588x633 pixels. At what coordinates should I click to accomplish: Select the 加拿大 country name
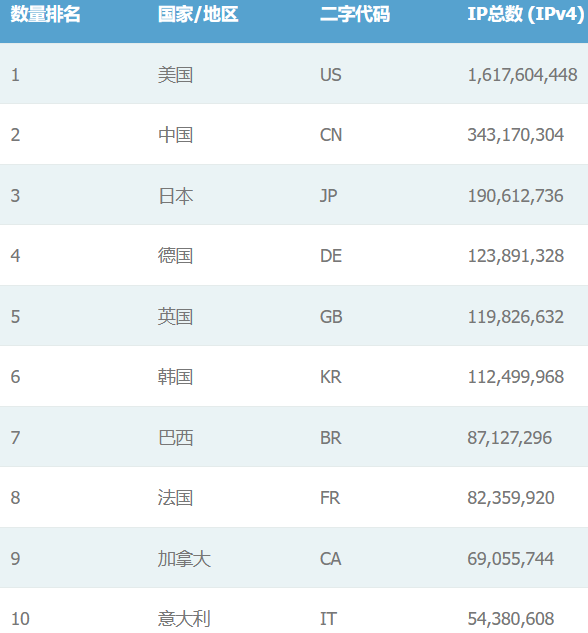(x=184, y=559)
